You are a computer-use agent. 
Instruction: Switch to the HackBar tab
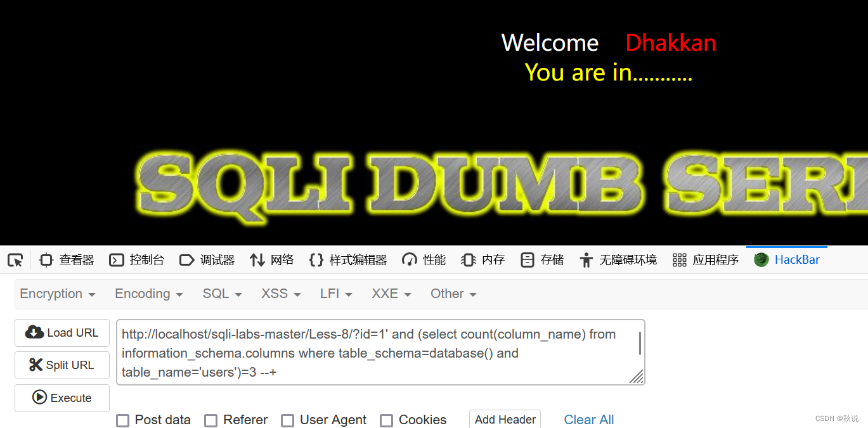tap(787, 260)
